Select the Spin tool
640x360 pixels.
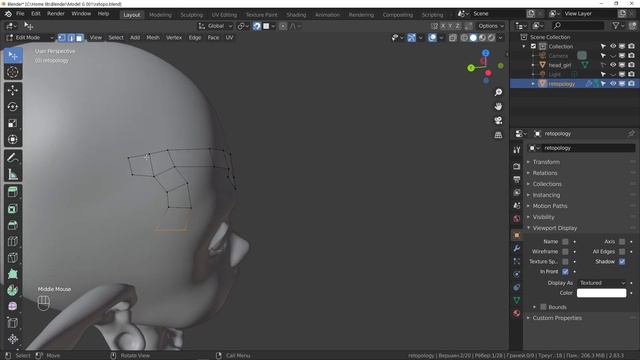[13, 290]
